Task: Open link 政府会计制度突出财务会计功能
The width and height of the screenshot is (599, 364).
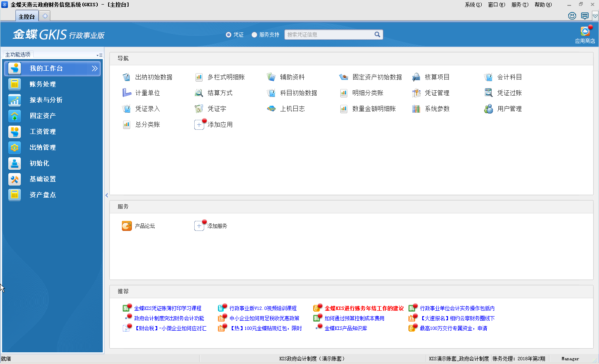Action: [169, 318]
